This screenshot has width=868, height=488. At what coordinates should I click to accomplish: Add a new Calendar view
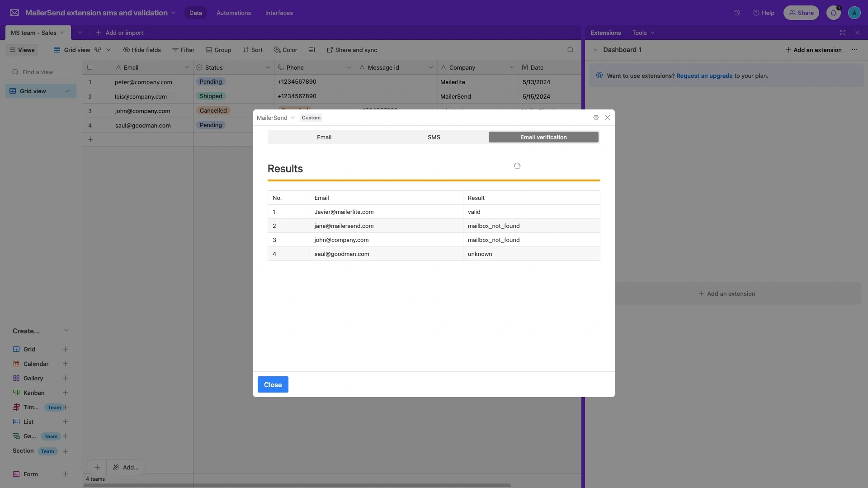66,364
